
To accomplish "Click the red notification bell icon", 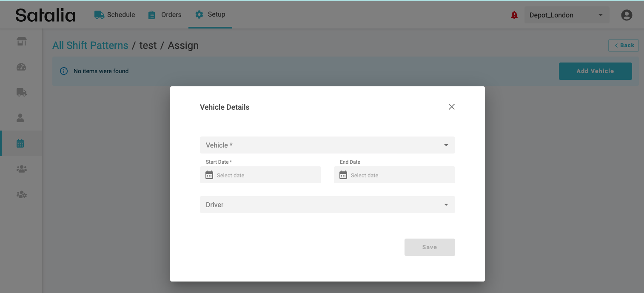I will click(x=514, y=15).
